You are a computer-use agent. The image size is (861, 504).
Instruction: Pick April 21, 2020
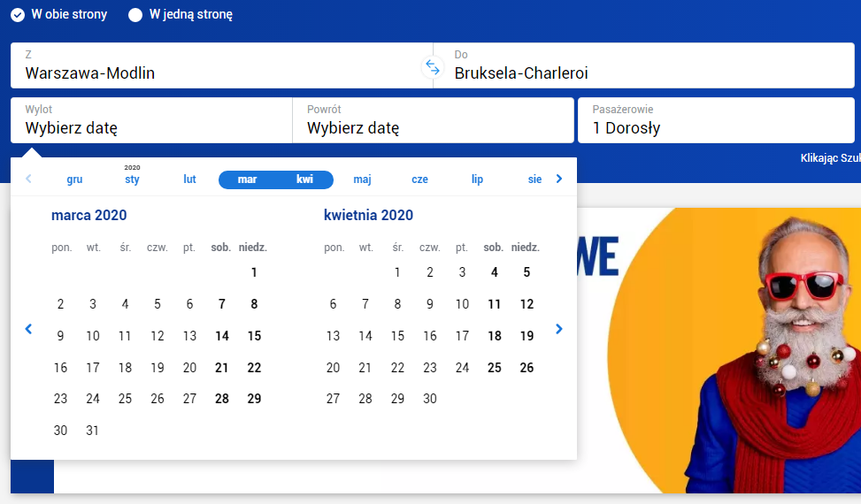tap(365, 368)
